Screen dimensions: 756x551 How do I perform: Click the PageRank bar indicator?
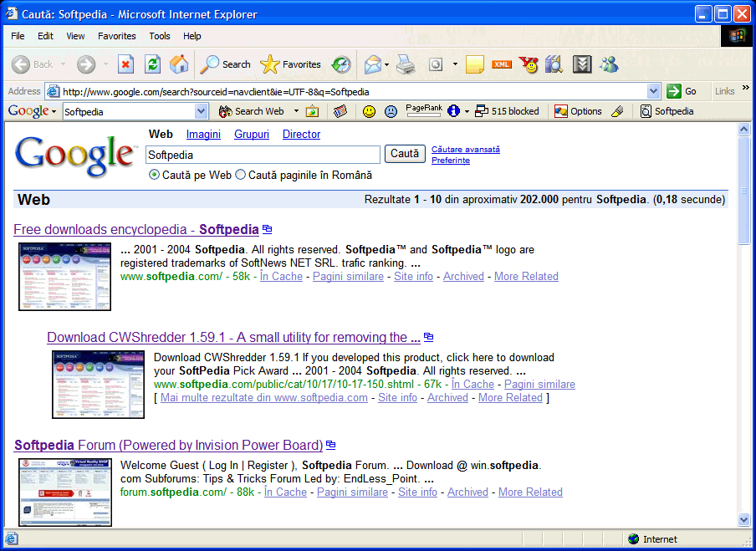[424, 111]
